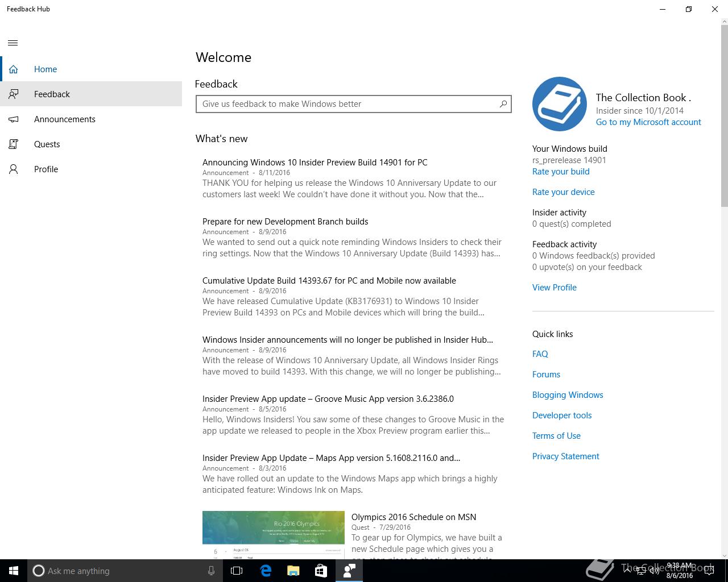
Task: Open the Developer tools link
Action: point(562,415)
